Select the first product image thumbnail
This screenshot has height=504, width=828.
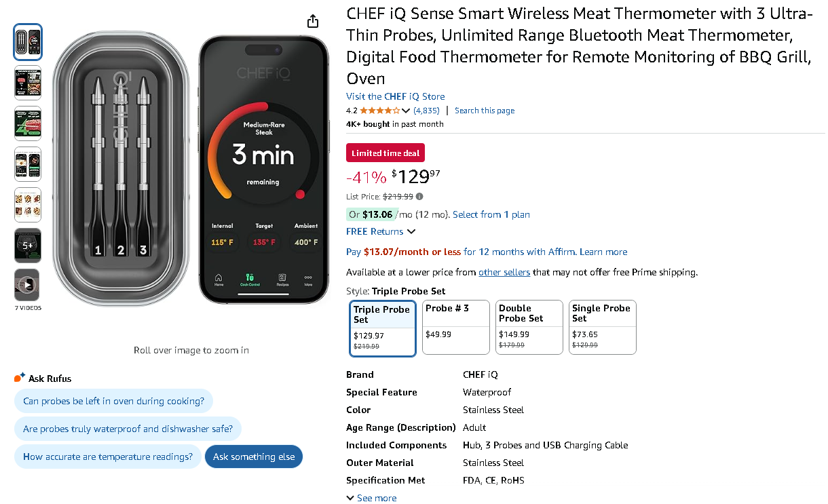[x=27, y=42]
